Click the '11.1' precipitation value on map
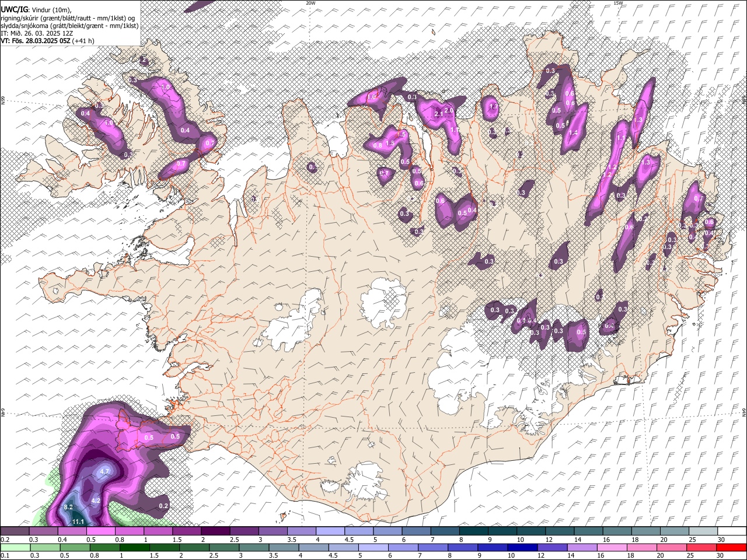This screenshot has width=747, height=560. [78, 521]
